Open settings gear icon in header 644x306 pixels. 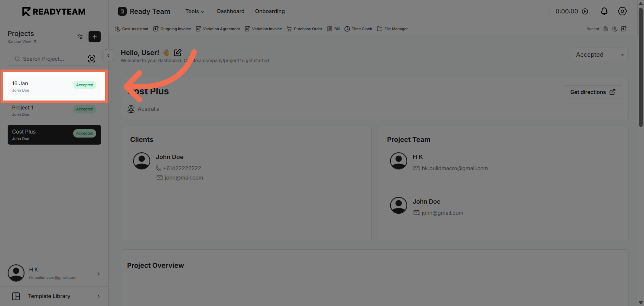click(x=622, y=11)
